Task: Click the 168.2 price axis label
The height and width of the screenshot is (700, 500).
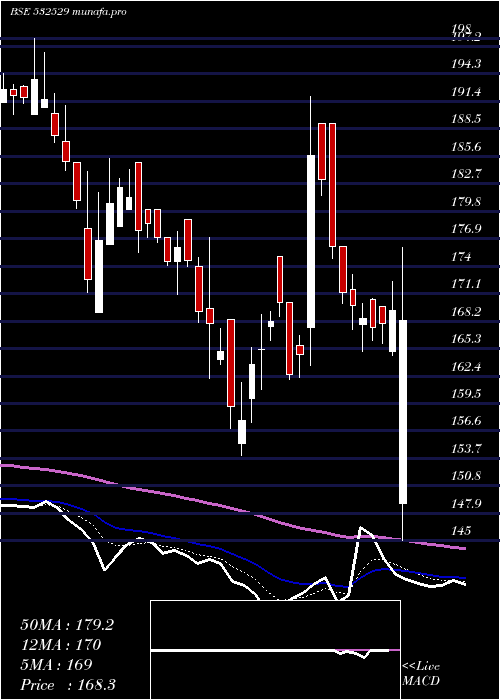Action: point(466,311)
